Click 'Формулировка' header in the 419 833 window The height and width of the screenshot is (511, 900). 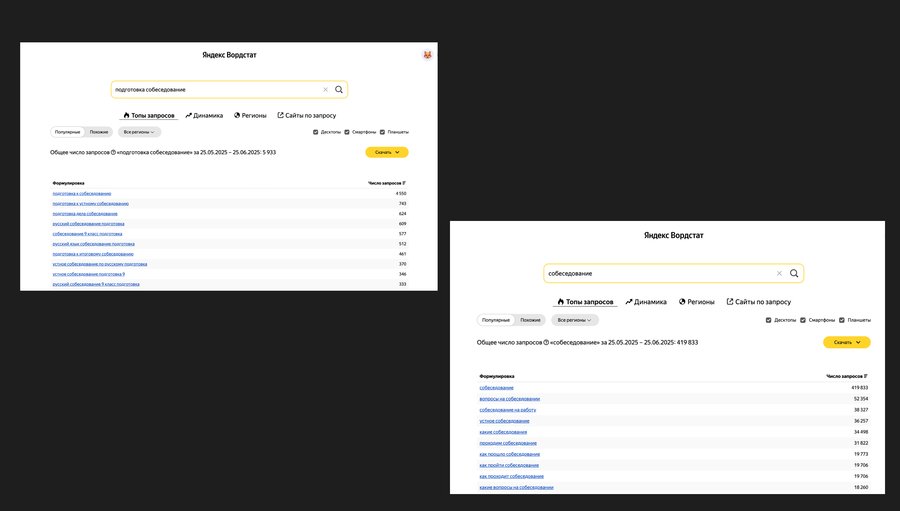[497, 377]
